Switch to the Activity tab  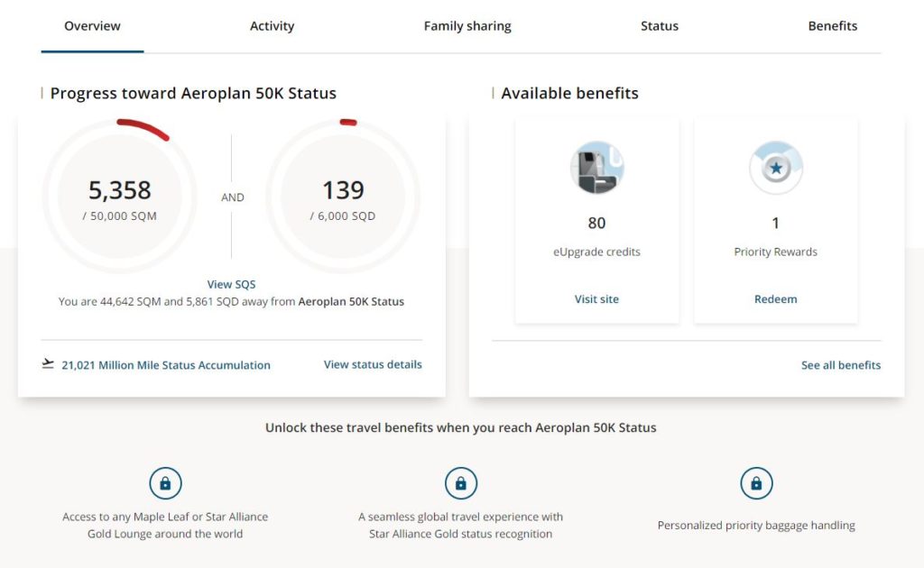click(x=272, y=25)
